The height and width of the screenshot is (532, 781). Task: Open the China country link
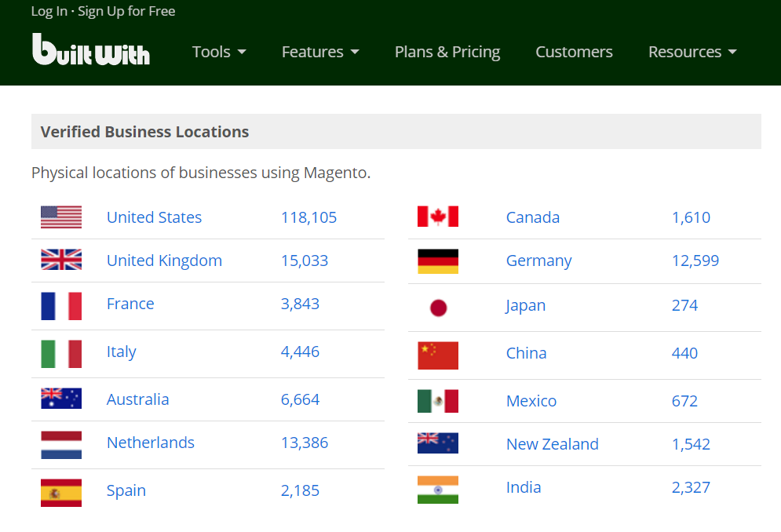526,353
